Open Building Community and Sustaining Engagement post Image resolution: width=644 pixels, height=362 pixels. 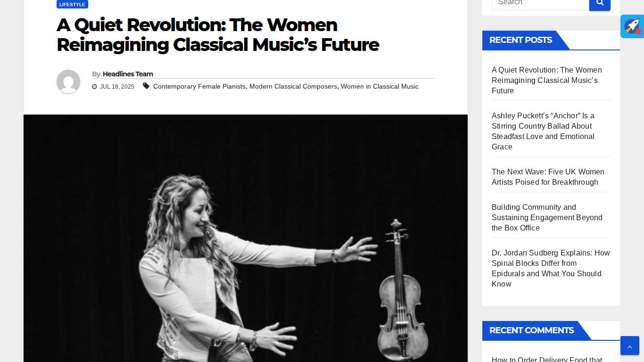(x=547, y=217)
